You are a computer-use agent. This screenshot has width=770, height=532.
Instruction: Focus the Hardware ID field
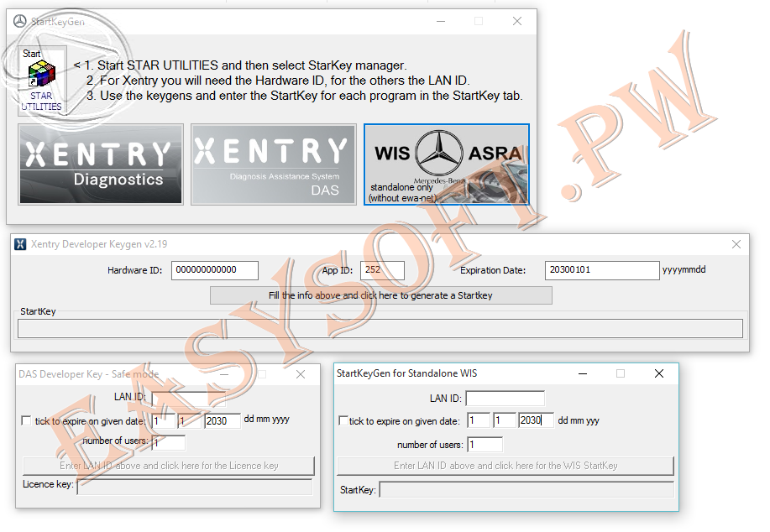point(215,270)
